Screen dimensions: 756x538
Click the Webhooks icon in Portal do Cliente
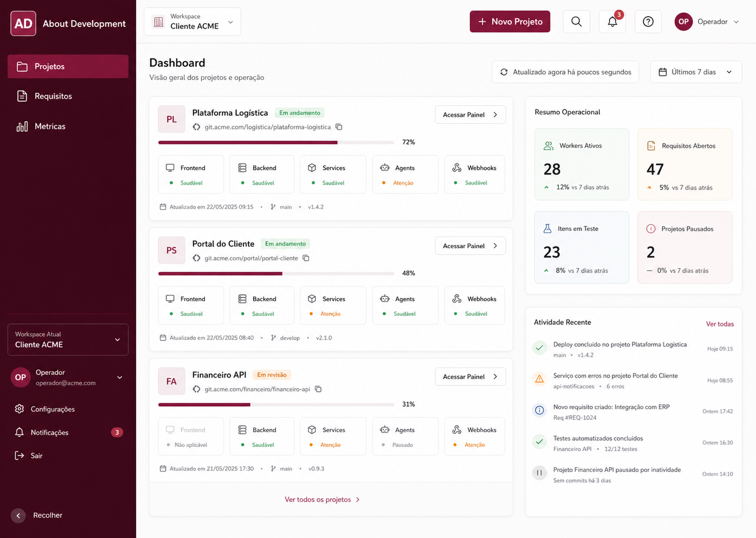click(x=457, y=299)
